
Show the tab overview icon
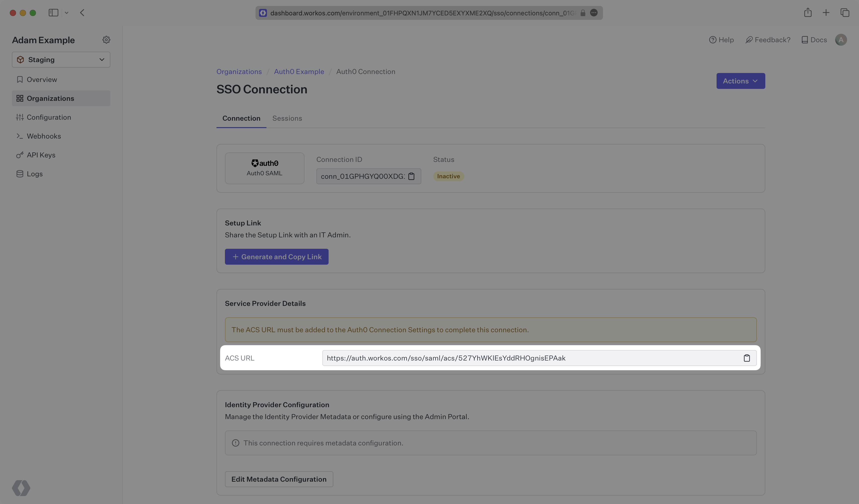pos(845,13)
